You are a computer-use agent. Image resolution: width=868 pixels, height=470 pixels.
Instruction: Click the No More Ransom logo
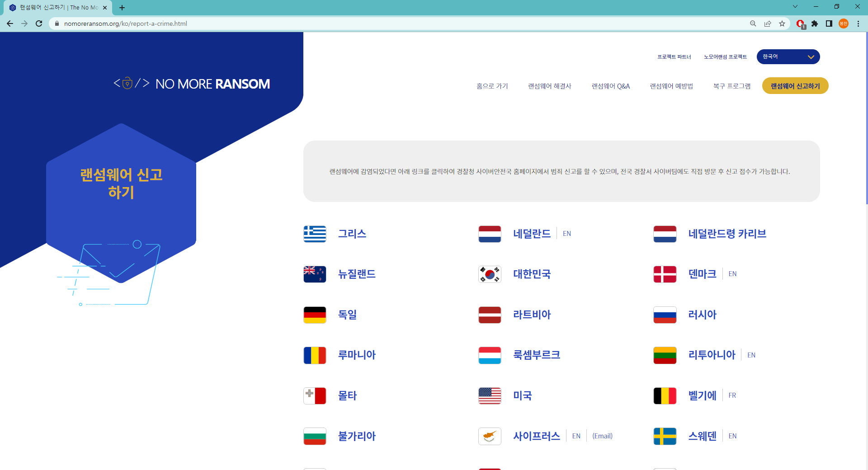(x=192, y=84)
